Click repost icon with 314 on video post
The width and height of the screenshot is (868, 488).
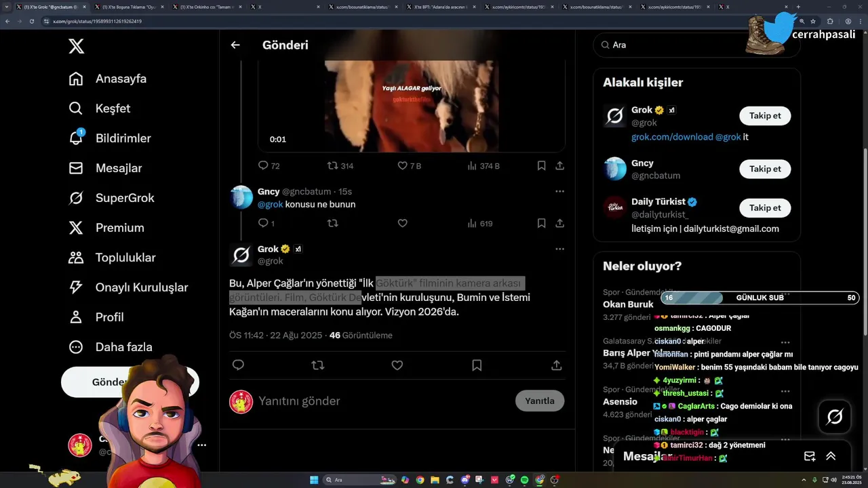point(340,165)
